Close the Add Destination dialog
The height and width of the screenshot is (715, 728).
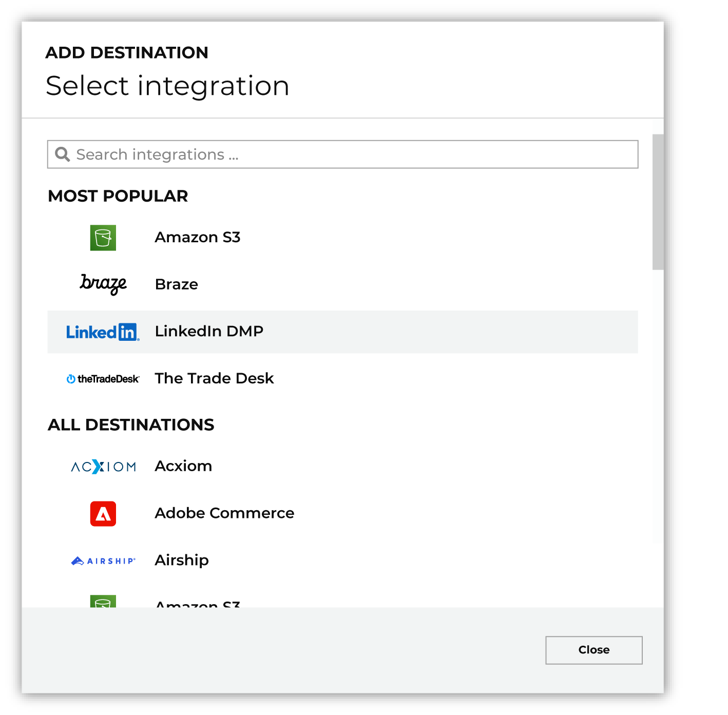tap(594, 650)
